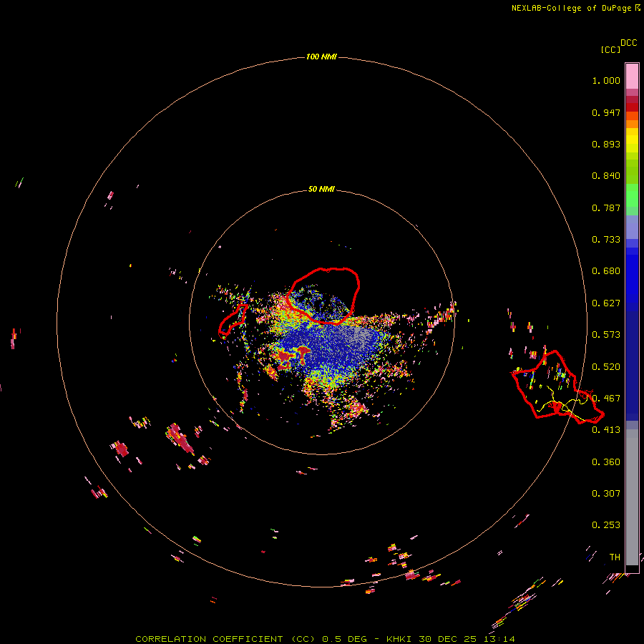Click the 0.893 scale value
The image size is (644, 644).
tap(606, 144)
